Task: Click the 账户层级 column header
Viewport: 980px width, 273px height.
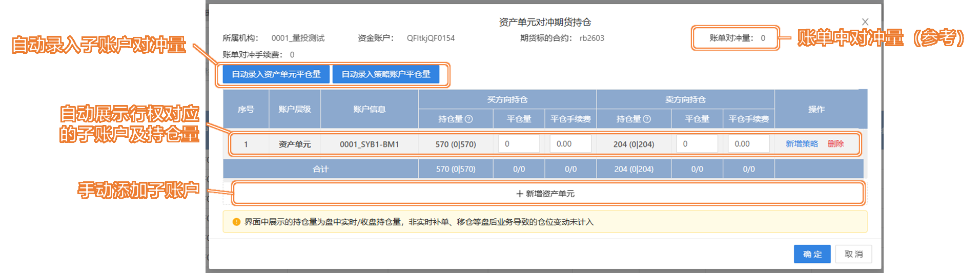Action: tap(294, 109)
